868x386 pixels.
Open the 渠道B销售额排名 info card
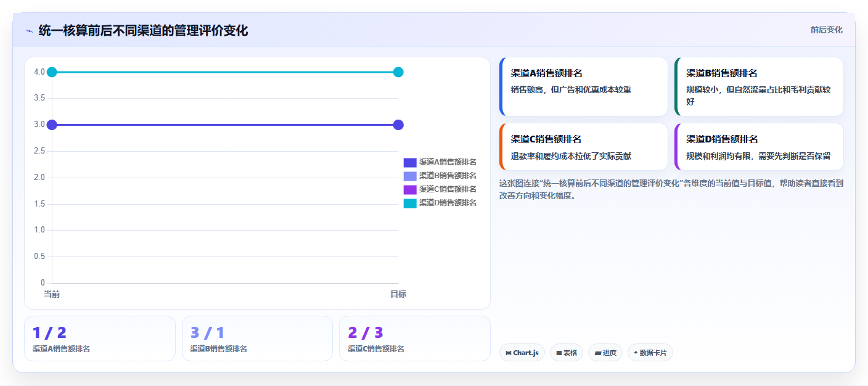pos(759,87)
